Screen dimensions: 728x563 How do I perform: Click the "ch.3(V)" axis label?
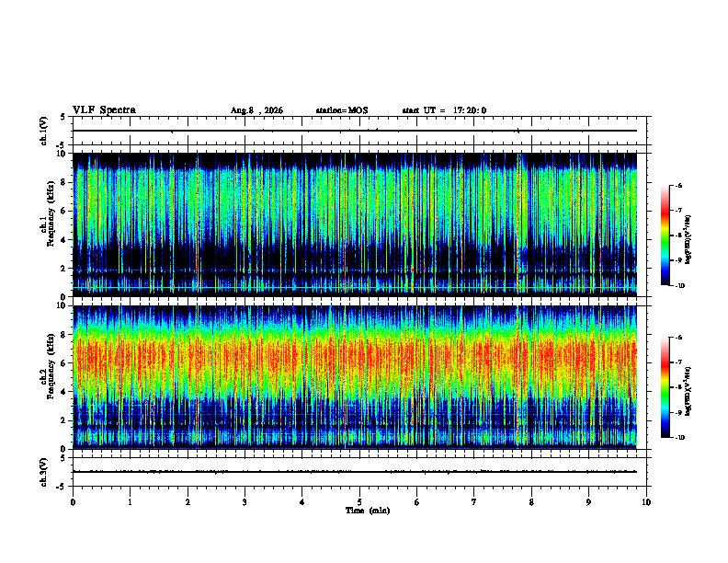click(44, 472)
